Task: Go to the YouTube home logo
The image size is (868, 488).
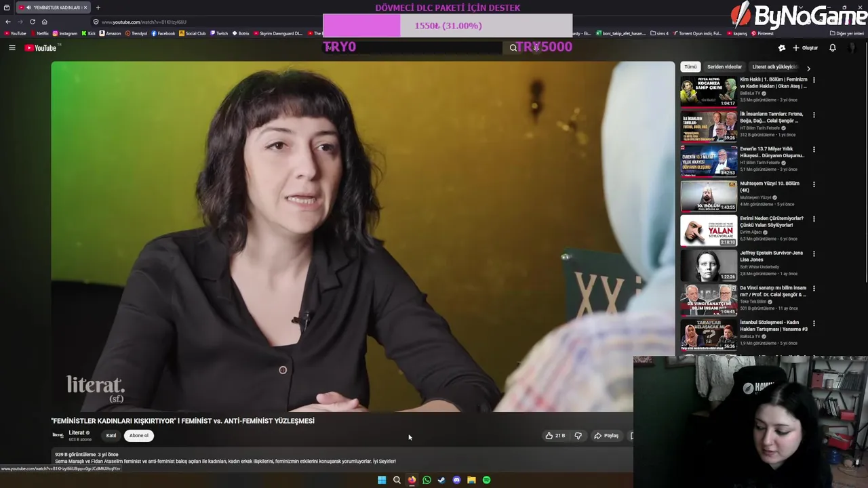Action: (x=42, y=47)
